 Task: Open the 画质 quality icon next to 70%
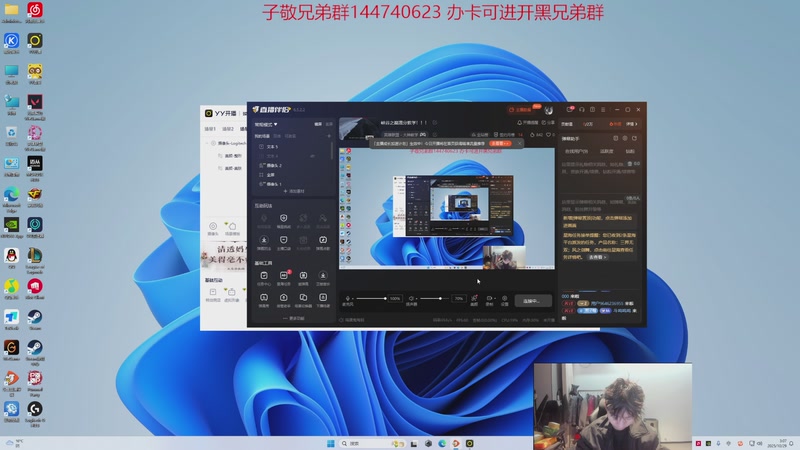(x=474, y=298)
